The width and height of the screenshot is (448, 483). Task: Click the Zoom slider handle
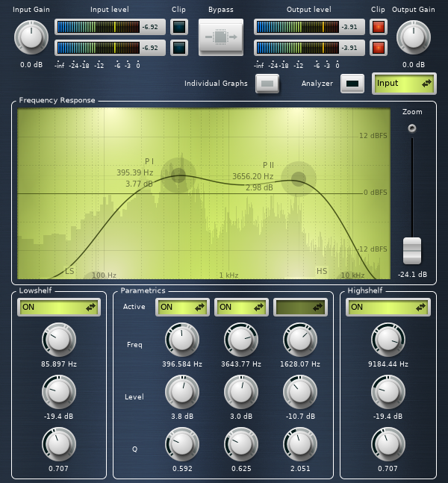click(412, 251)
